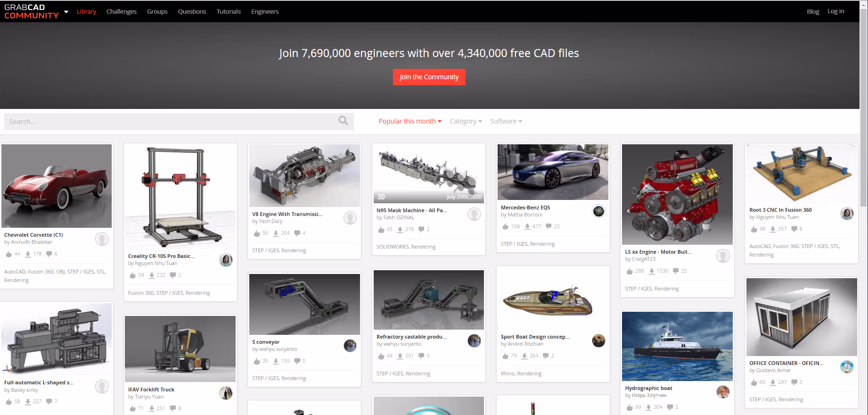
Task: Click the search magnifier icon
Action: point(343,121)
